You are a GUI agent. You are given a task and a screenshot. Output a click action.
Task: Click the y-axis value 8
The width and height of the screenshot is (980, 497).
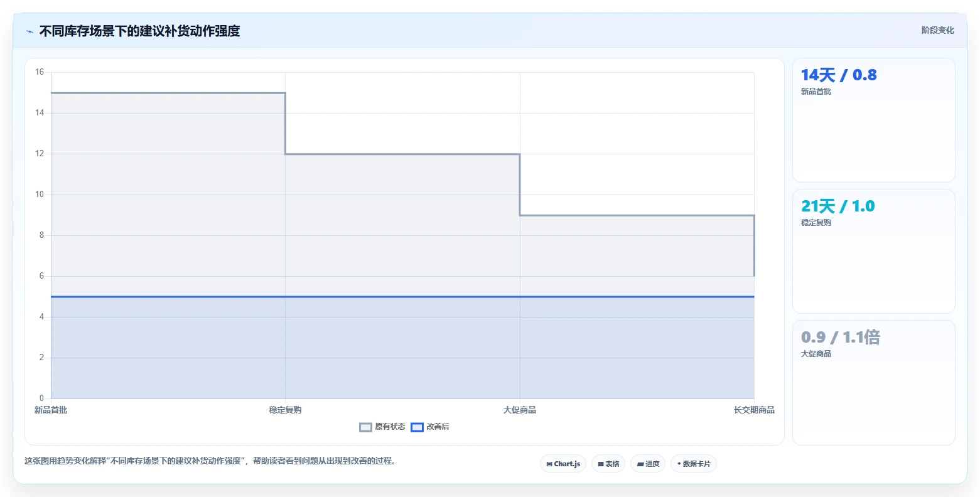[41, 235]
